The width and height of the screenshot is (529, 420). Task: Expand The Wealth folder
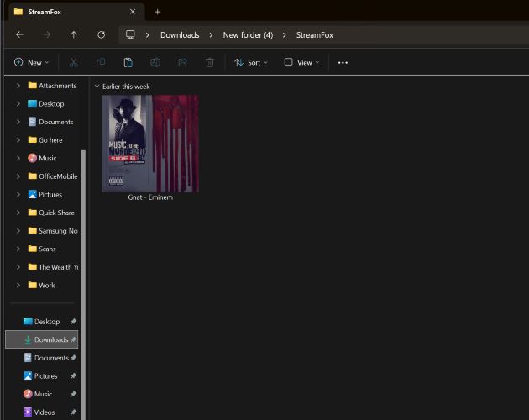pos(18,267)
